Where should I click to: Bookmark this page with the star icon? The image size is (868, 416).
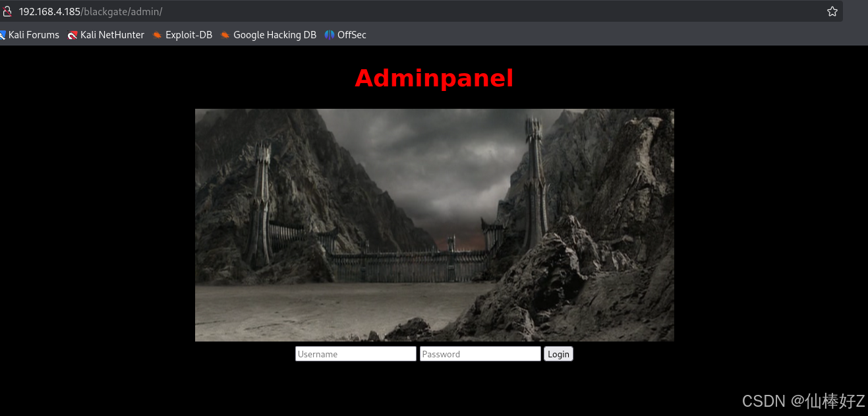pos(832,11)
